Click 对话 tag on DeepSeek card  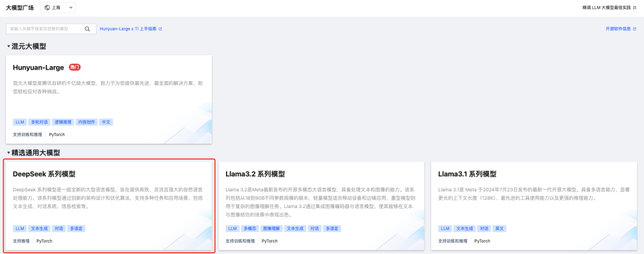point(58,228)
